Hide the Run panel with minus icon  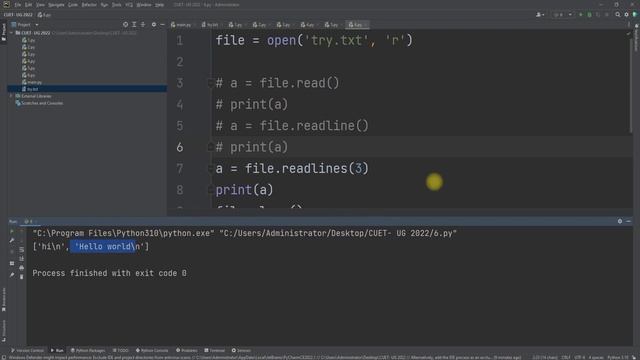coord(629,221)
